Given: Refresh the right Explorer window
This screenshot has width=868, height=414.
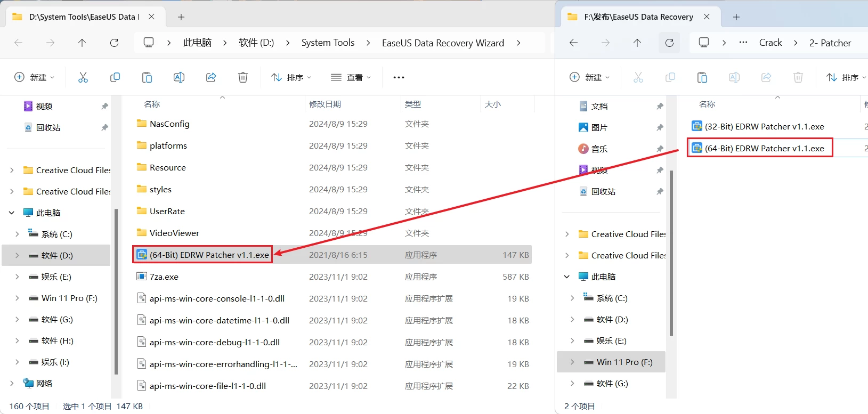Looking at the screenshot, I should [670, 43].
